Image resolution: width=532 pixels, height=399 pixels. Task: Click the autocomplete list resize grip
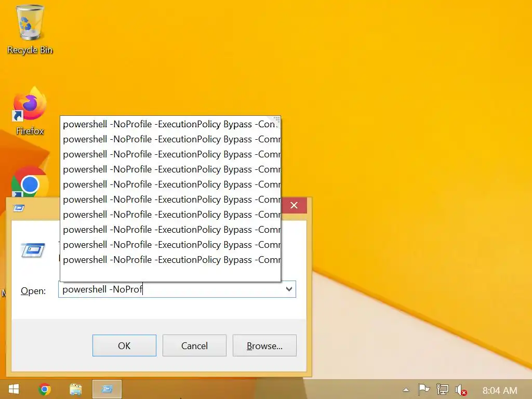[277, 119]
